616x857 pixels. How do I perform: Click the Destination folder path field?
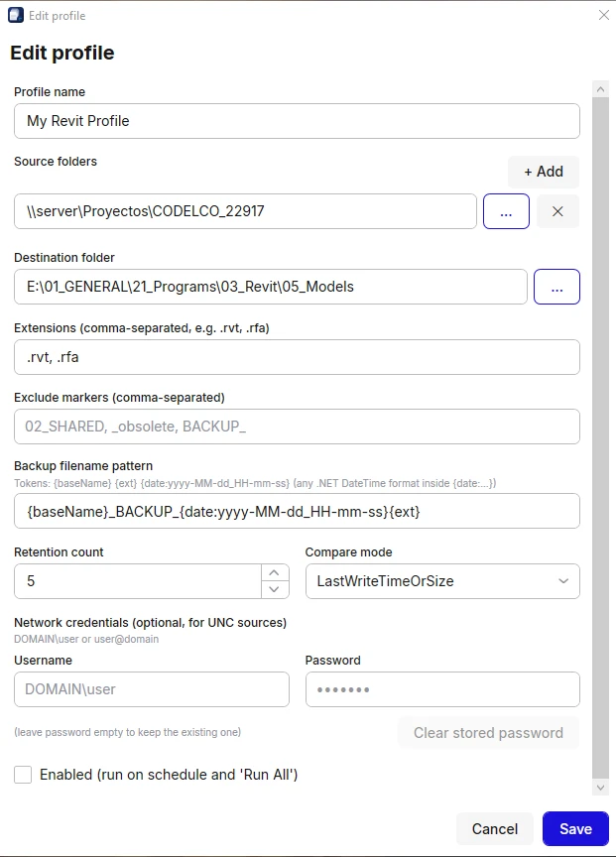[x=271, y=287]
